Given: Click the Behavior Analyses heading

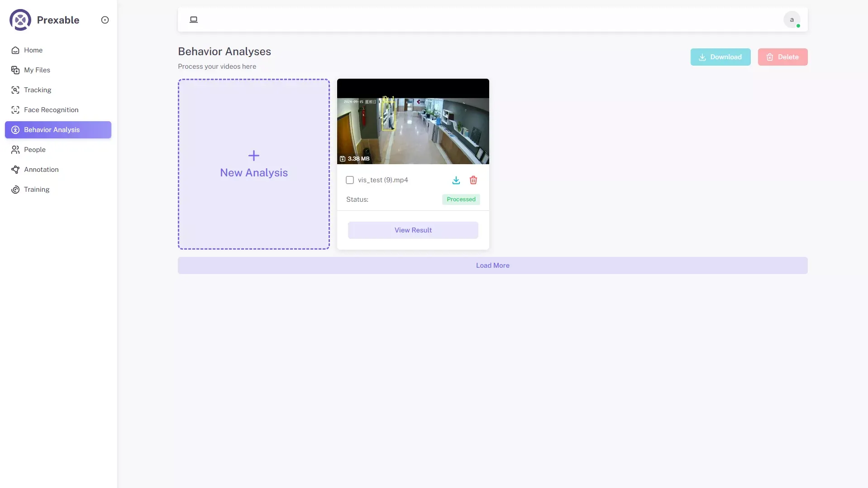Looking at the screenshot, I should 224,52.
